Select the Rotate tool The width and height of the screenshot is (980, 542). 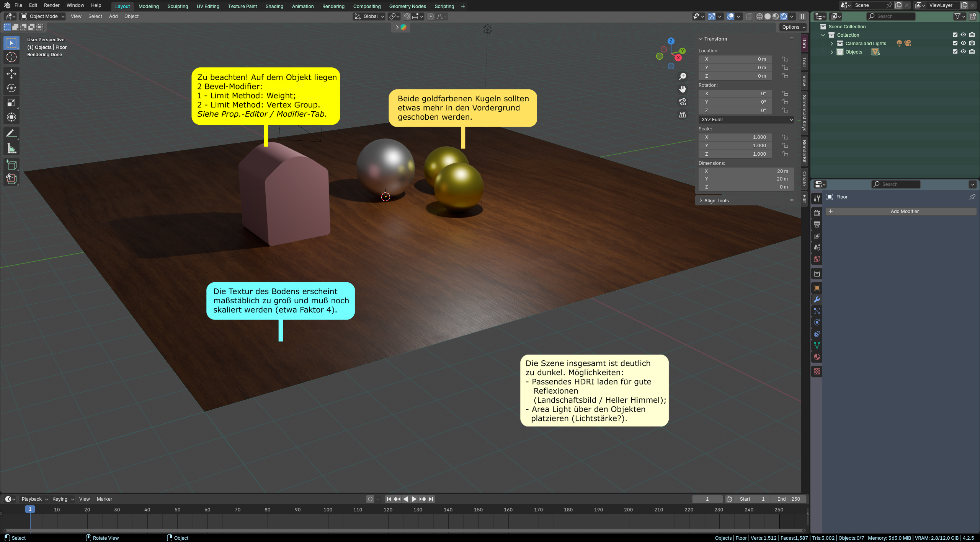11,88
